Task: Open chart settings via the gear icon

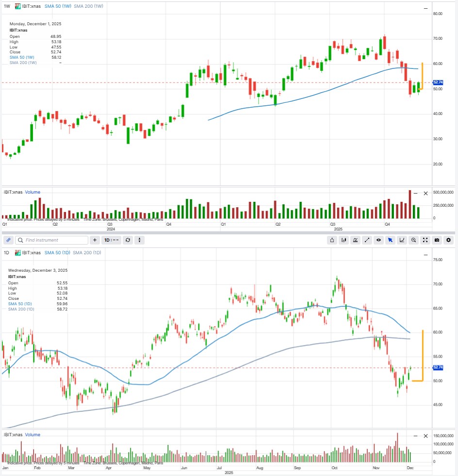Action: 448,240
